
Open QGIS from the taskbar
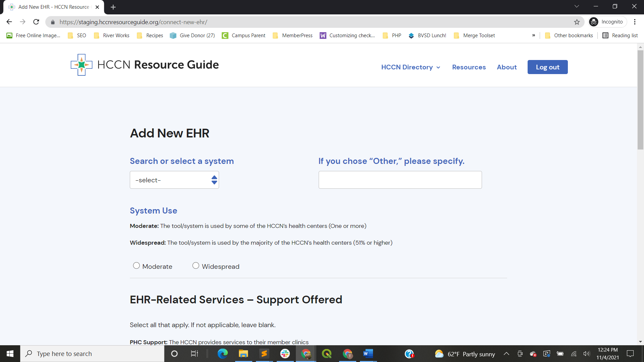pos(327,354)
